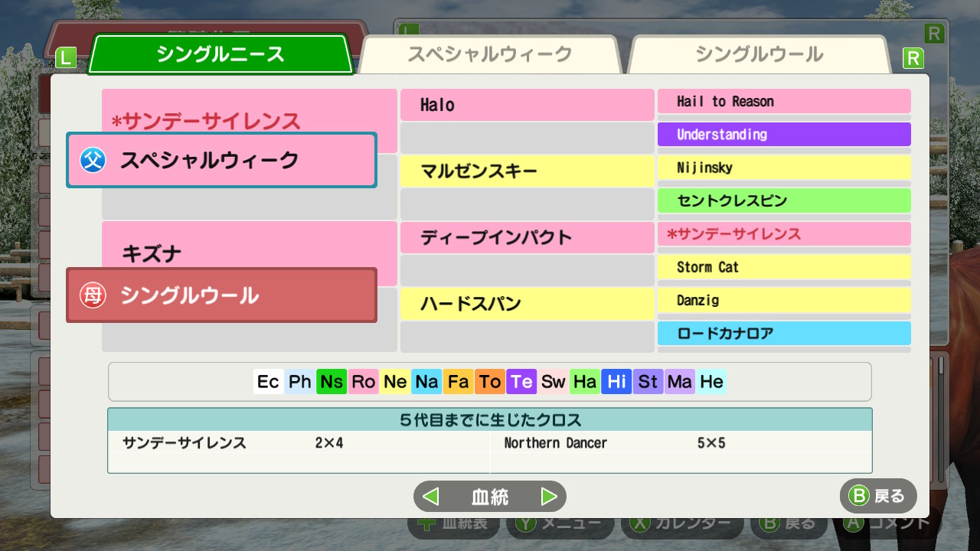Select the St lineage color swatch
Viewport: 980px width, 551px height.
click(x=648, y=382)
